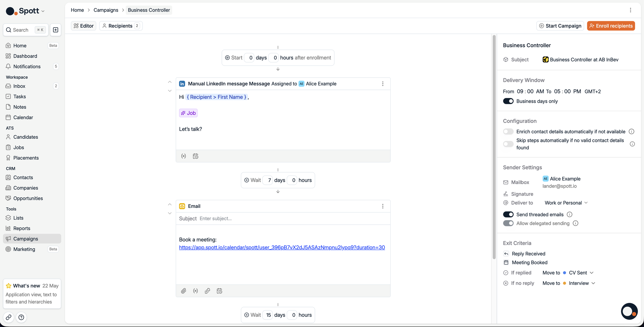The height and width of the screenshot is (327, 644).
Task: Click the new item plus icon beside Search
Action: click(55, 30)
